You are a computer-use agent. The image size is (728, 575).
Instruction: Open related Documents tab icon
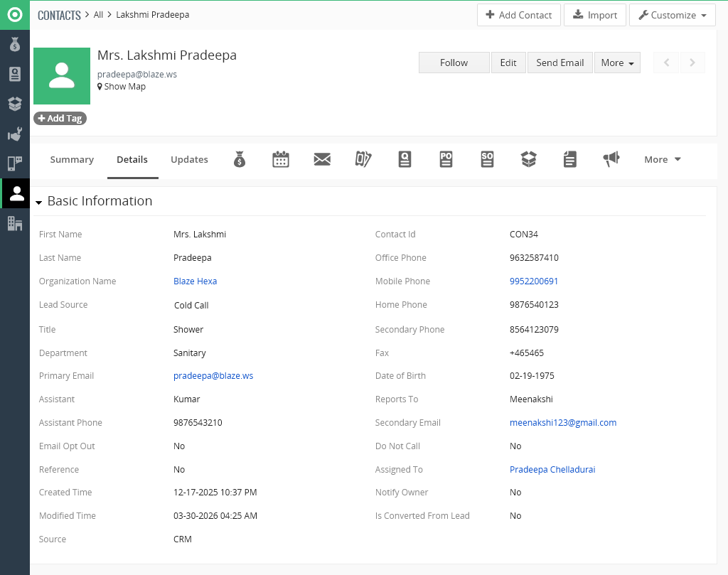(570, 159)
